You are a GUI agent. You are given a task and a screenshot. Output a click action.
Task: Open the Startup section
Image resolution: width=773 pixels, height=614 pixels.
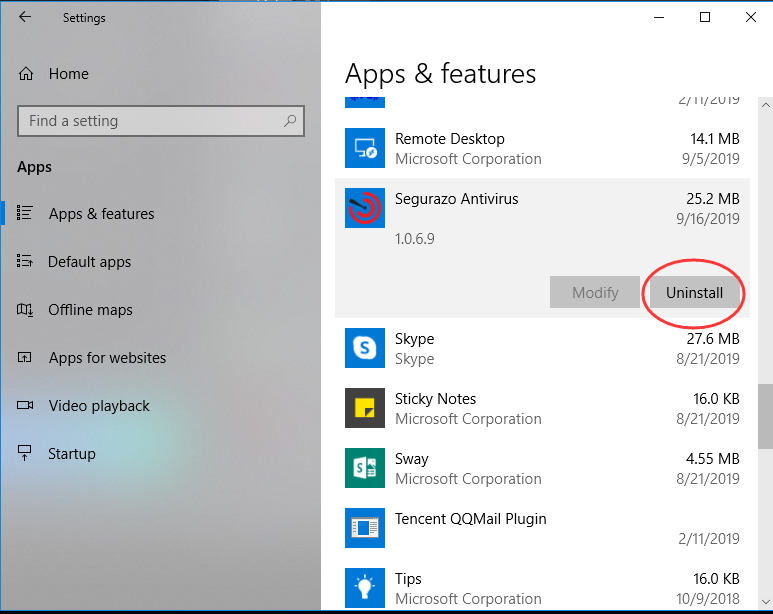pos(72,454)
